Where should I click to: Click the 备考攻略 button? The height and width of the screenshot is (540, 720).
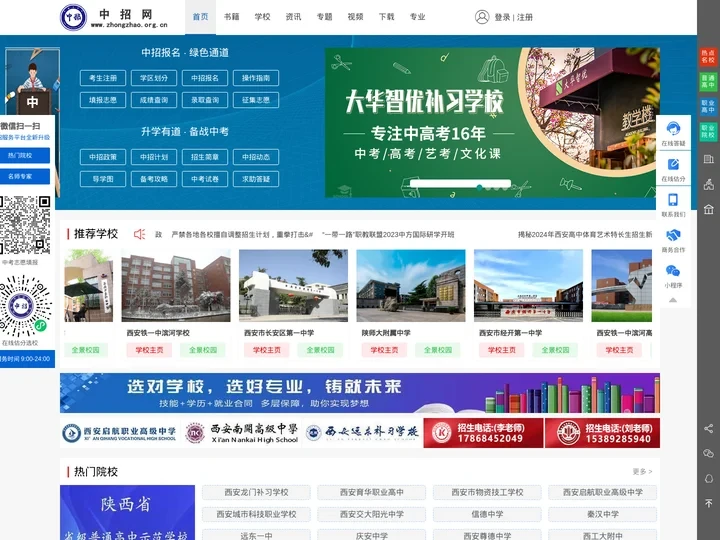(154, 179)
